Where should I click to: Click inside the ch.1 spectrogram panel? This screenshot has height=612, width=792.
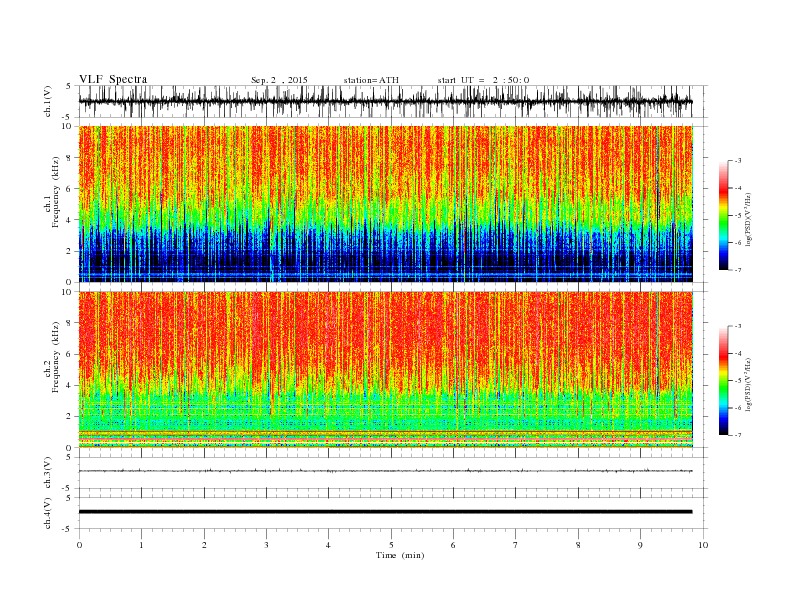386,204
